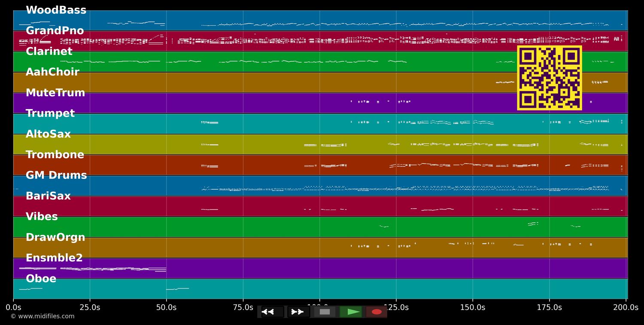Open the www.midifiles.com copyright link

coord(42,316)
